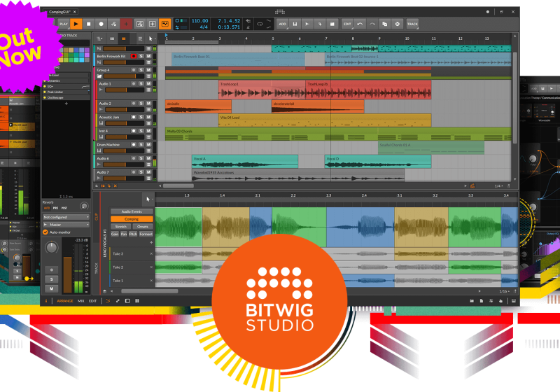Open the Not configured input dropdown
Screen dimensions: 560x392
coord(66,217)
